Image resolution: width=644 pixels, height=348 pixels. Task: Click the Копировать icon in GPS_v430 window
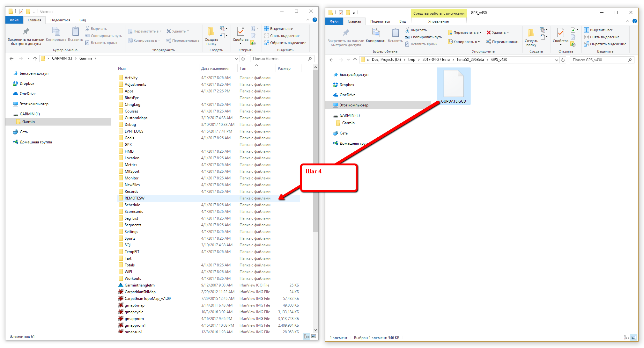coord(376,33)
